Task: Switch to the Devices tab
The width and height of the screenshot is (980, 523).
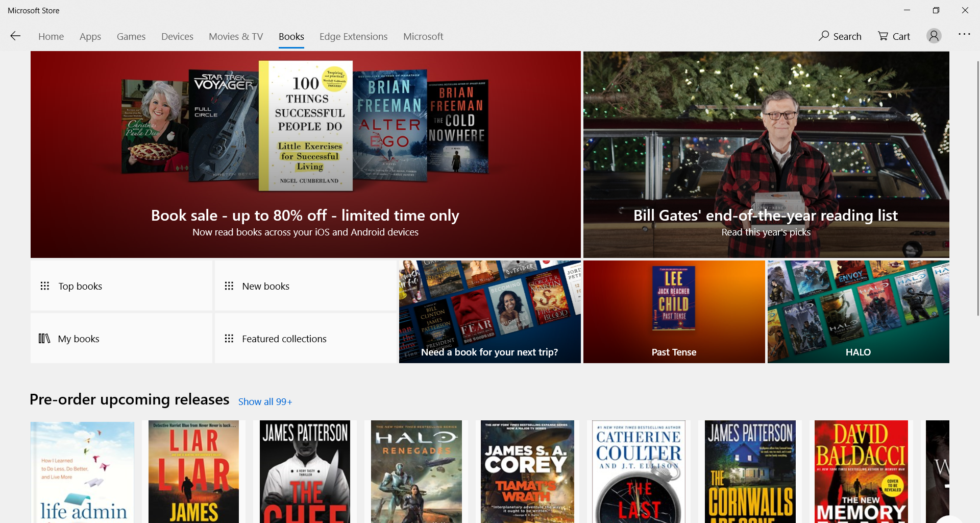Action: point(177,36)
